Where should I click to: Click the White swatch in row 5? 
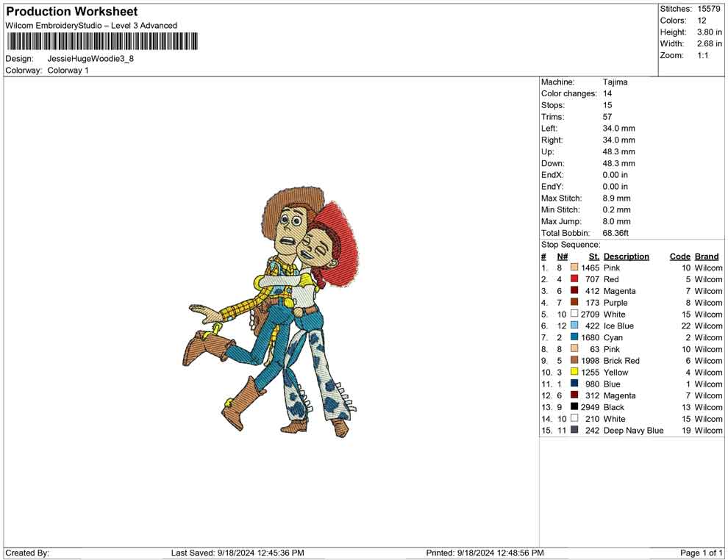tap(574, 314)
